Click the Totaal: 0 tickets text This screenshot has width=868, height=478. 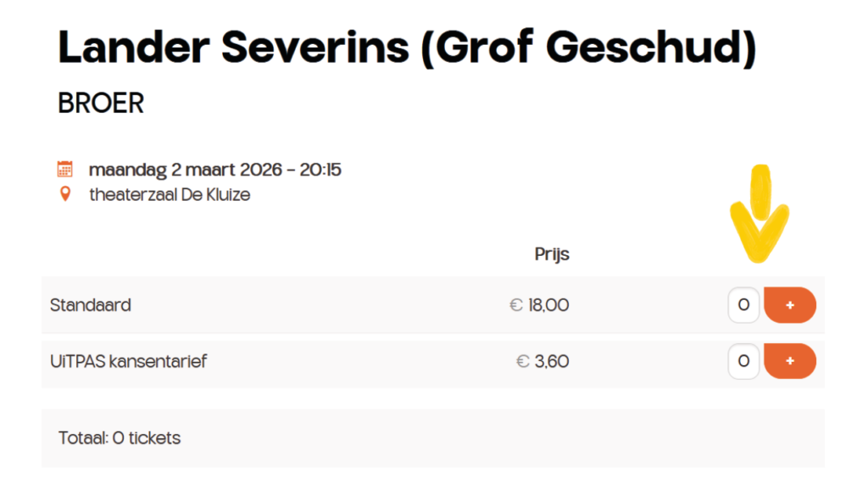[x=120, y=438]
